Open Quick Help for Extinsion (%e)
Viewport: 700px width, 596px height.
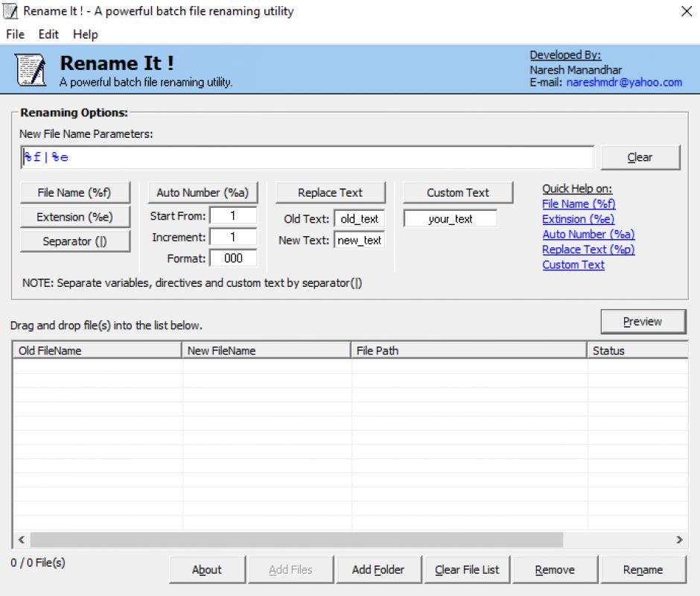pos(578,219)
